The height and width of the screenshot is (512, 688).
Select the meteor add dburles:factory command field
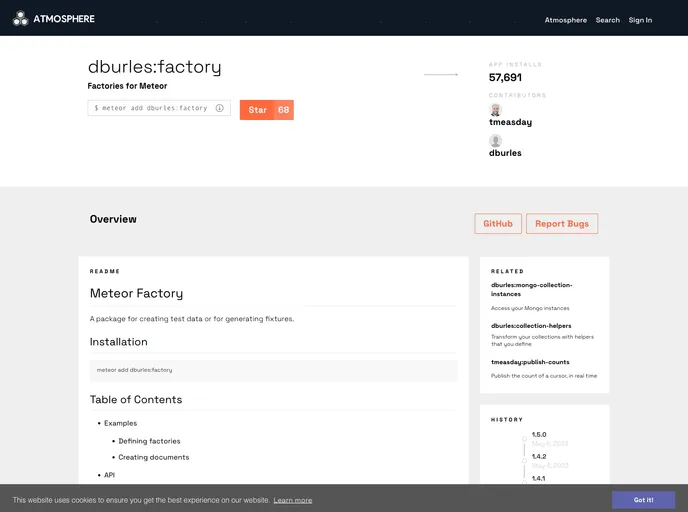click(159, 108)
